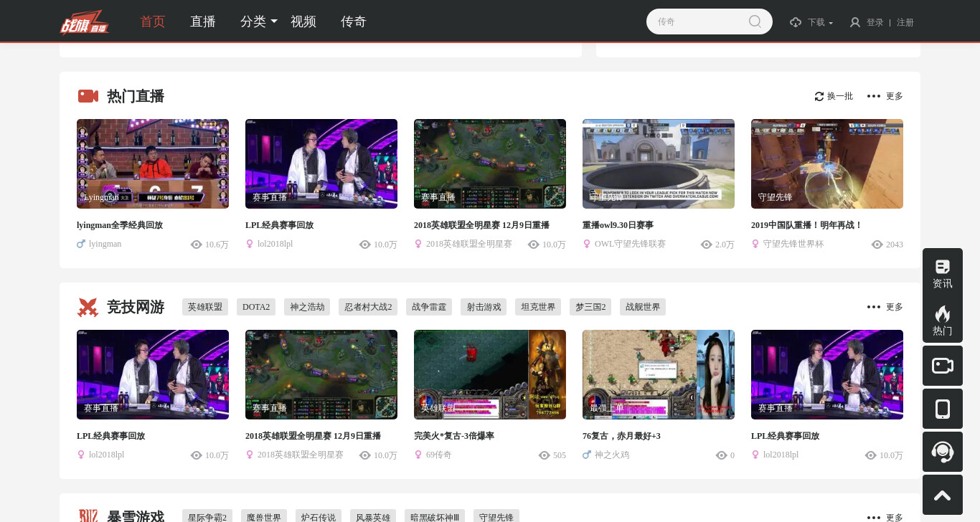Open 传奇 in the navigation bar
Viewport: 980px width, 522px height.
tap(354, 22)
